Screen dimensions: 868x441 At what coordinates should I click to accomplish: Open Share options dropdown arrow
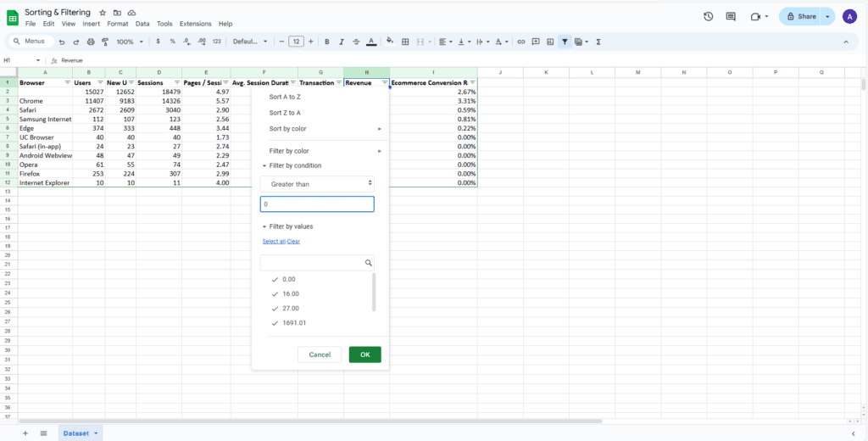point(827,17)
